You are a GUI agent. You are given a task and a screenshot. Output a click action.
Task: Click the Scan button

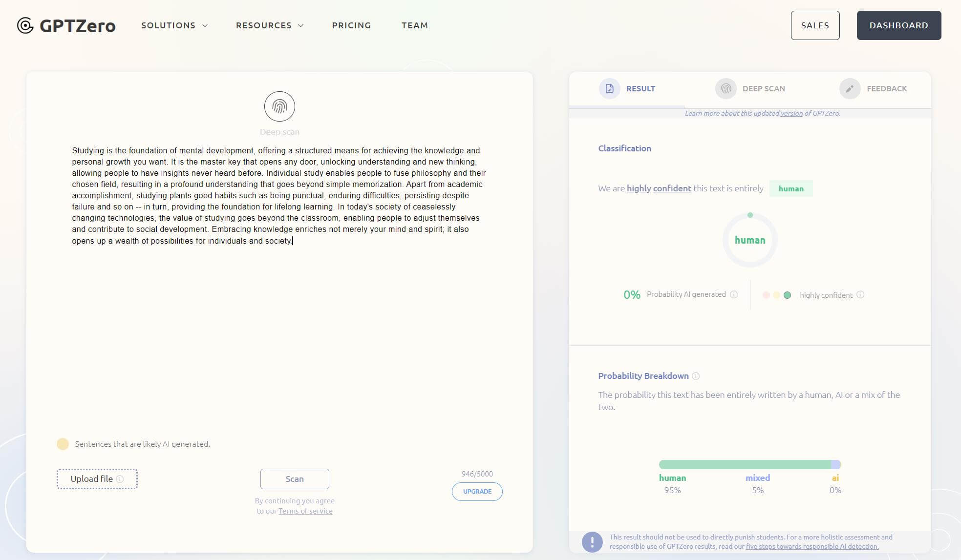tap(295, 479)
